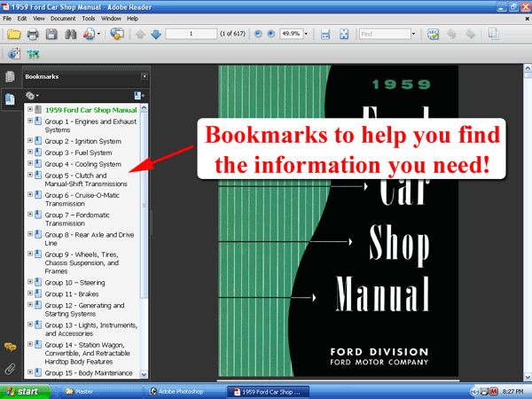The image size is (532, 399).
Task: Click the copy pages toolbar icon
Action: pyautogui.click(x=493, y=34)
